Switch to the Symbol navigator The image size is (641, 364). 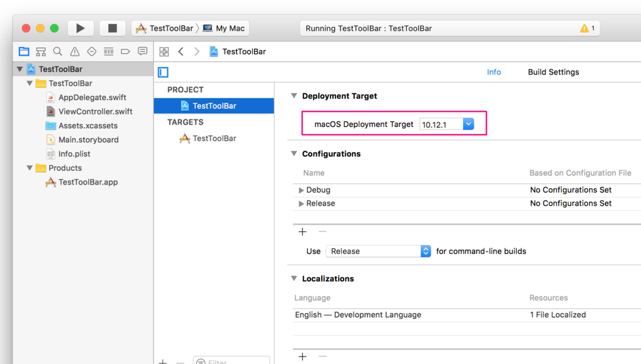(x=41, y=51)
